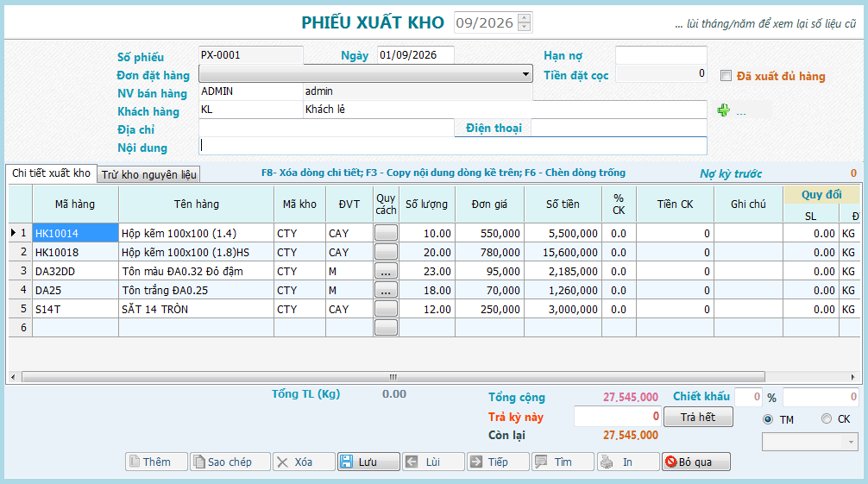Viewport: 868px width, 484px height.
Task: Open Quy cách button for row HK10018
Action: (386, 252)
